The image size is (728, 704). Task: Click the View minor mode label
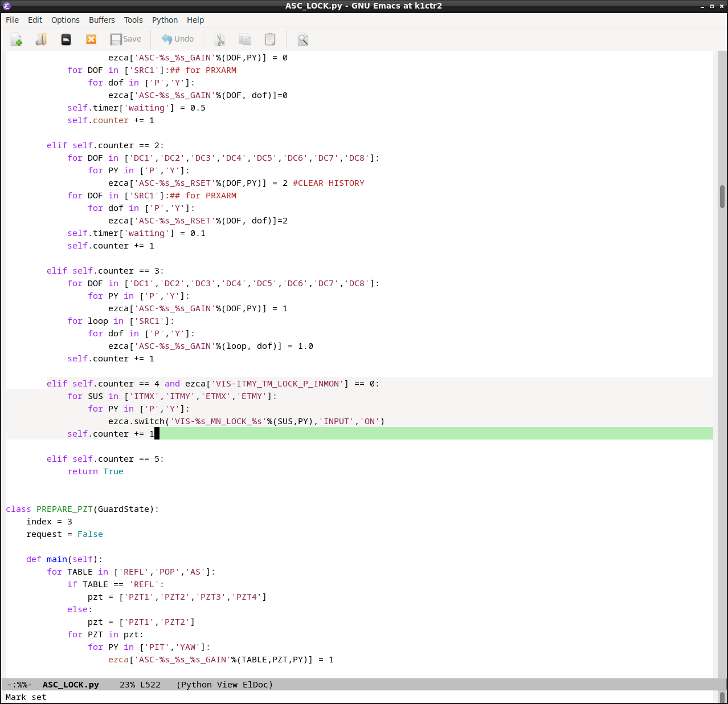[227, 685]
